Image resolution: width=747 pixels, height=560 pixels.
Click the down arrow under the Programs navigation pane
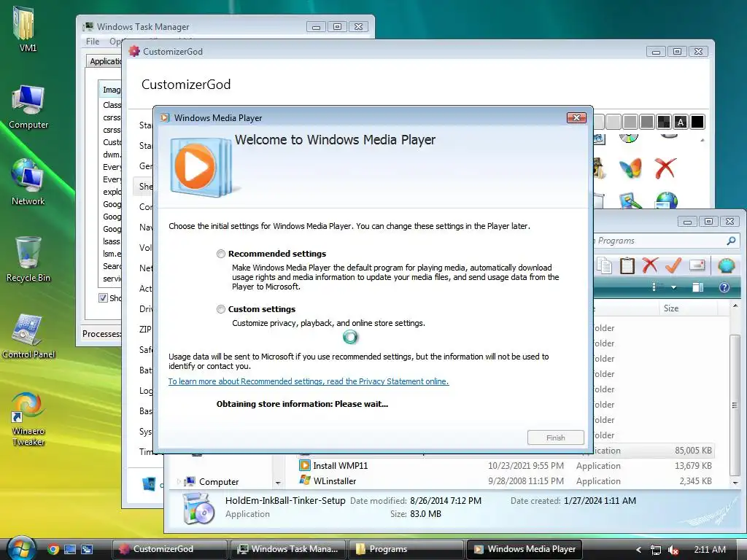[278, 483]
